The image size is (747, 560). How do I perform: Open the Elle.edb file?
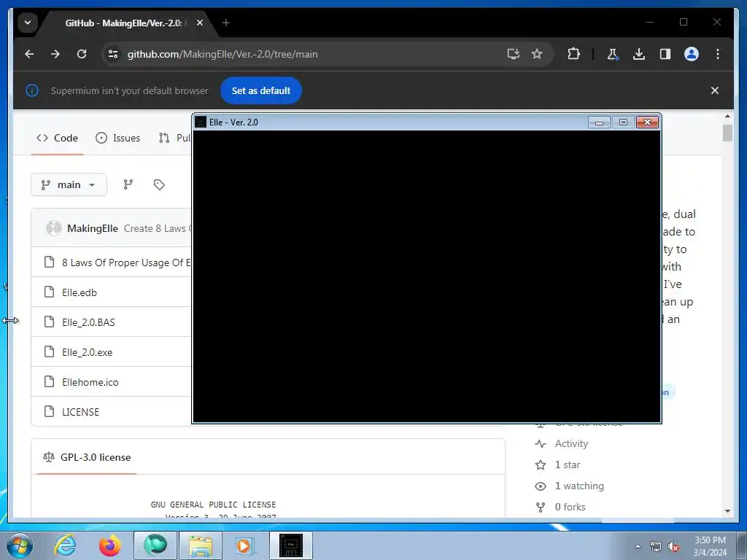[79, 293]
